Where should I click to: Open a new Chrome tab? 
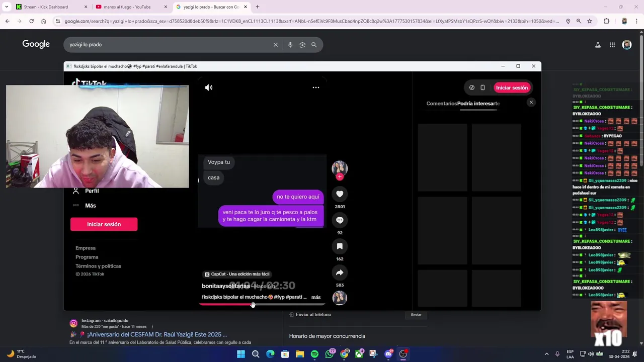click(258, 7)
